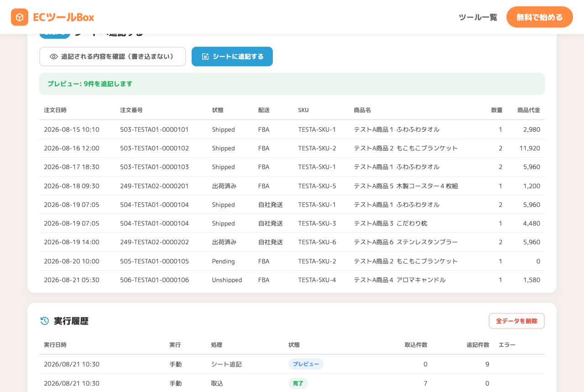This screenshot has width=584, height=392.
Task: Click the TESTA-SKU-6 cell
Action: point(317,242)
